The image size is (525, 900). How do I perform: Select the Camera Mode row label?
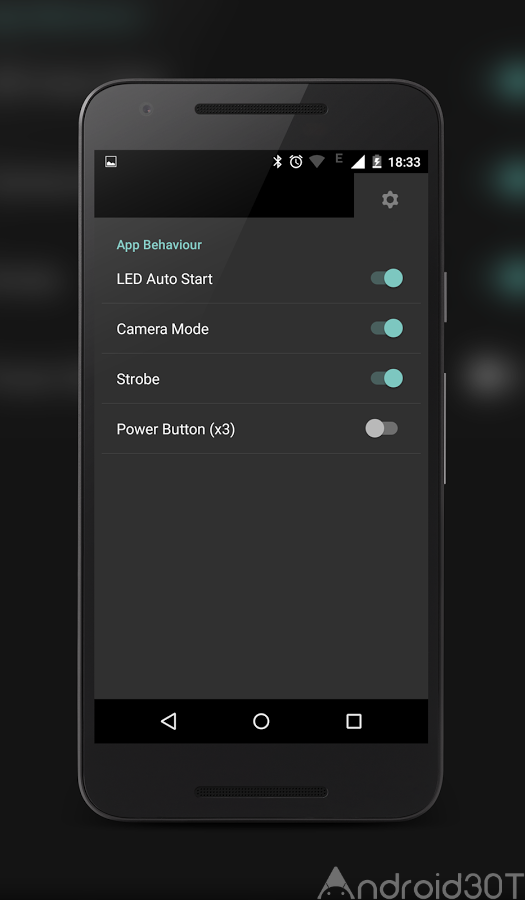[x=162, y=329]
